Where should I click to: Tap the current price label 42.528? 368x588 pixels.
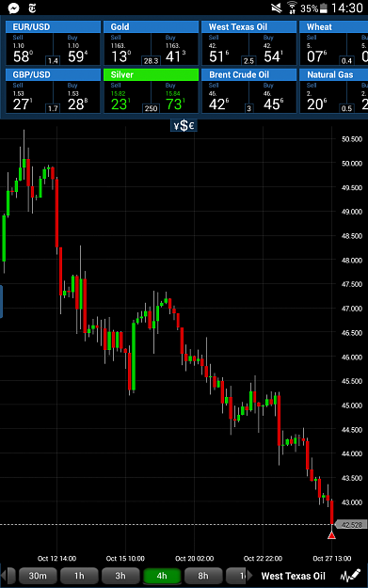(351, 524)
